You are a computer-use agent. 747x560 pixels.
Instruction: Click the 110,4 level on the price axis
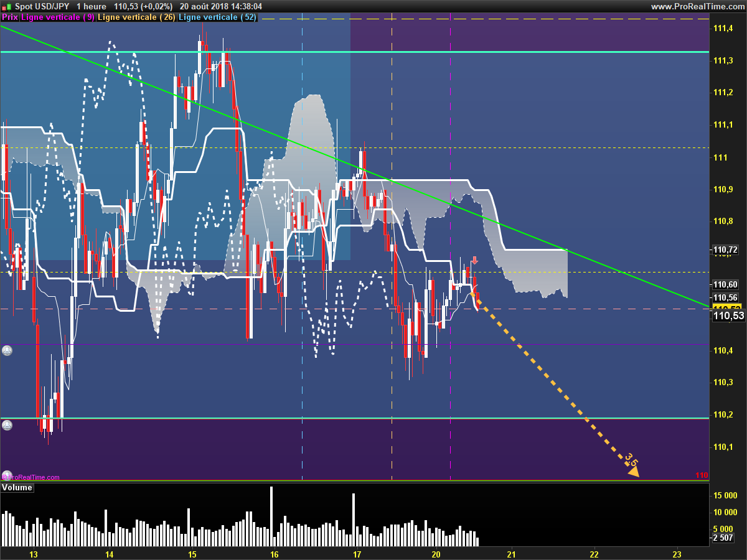tap(723, 350)
